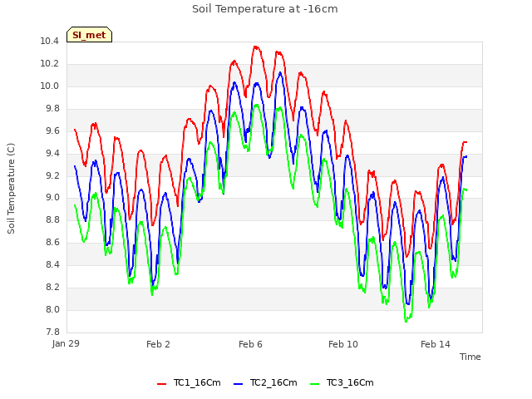
Task: Click the 10.0 y-axis tick label
Action: (x=50, y=86)
